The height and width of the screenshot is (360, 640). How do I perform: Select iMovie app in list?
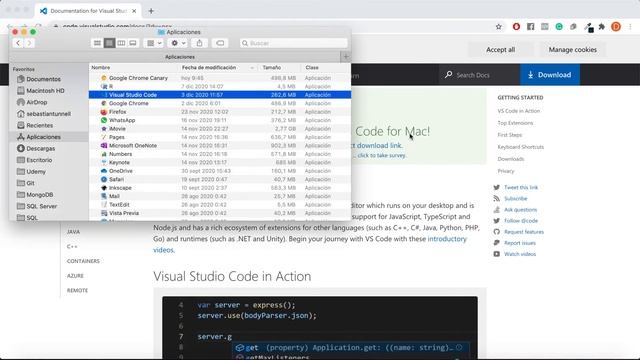click(220, 129)
